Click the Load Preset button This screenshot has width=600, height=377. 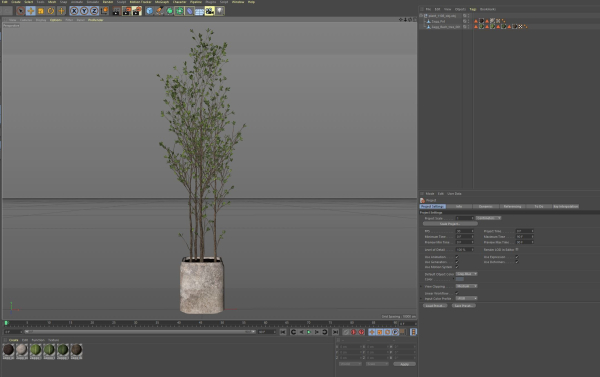point(435,306)
